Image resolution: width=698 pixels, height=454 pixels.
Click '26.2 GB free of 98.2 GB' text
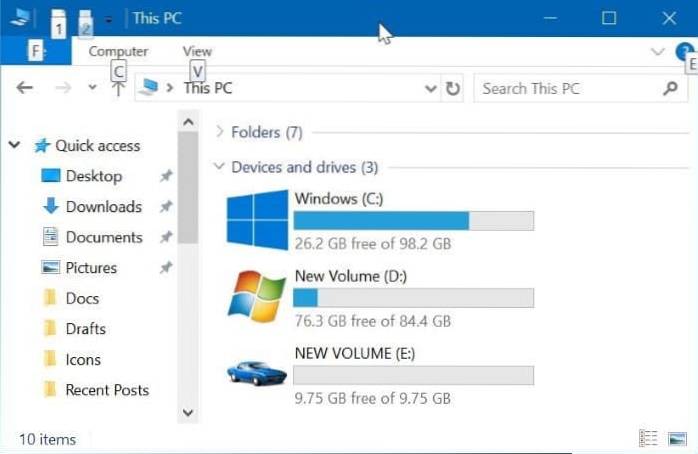(373, 244)
